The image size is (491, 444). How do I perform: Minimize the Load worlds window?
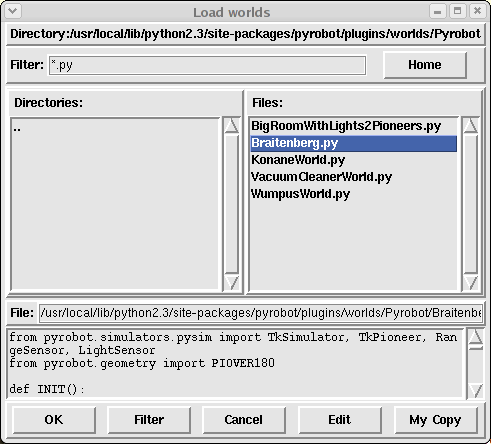pos(438,12)
